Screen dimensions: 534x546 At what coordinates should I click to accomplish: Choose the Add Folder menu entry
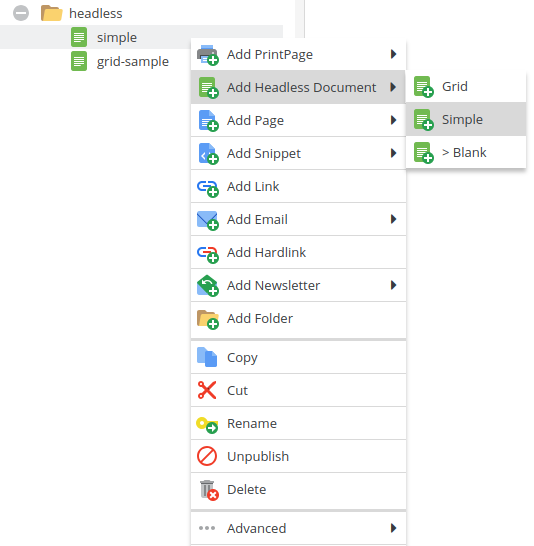(298, 319)
